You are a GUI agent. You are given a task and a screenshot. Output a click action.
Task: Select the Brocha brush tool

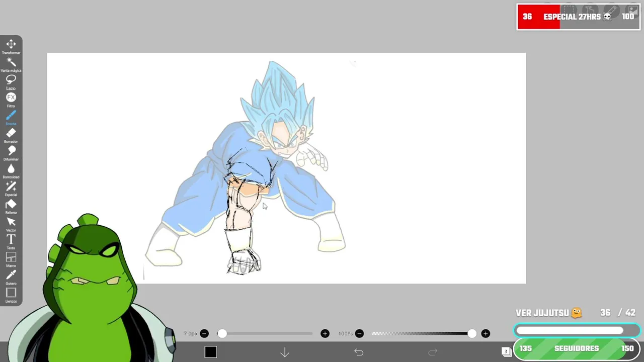pyautogui.click(x=11, y=118)
